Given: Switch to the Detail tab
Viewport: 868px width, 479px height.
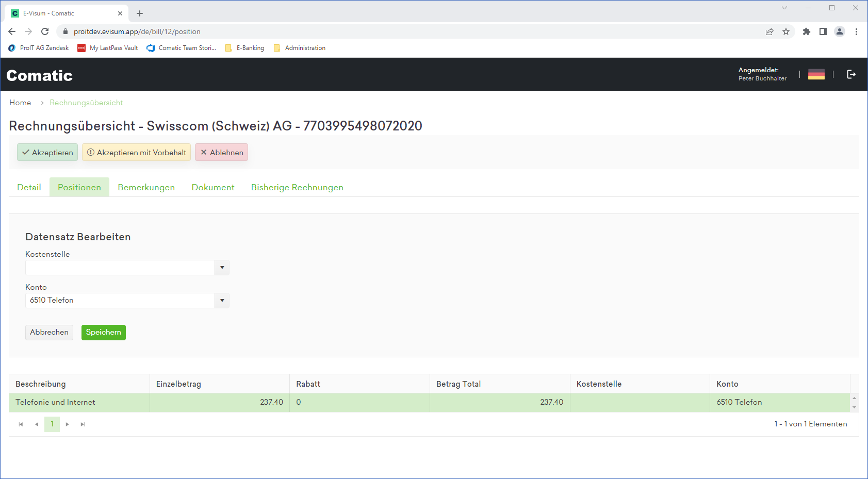Looking at the screenshot, I should tap(29, 187).
